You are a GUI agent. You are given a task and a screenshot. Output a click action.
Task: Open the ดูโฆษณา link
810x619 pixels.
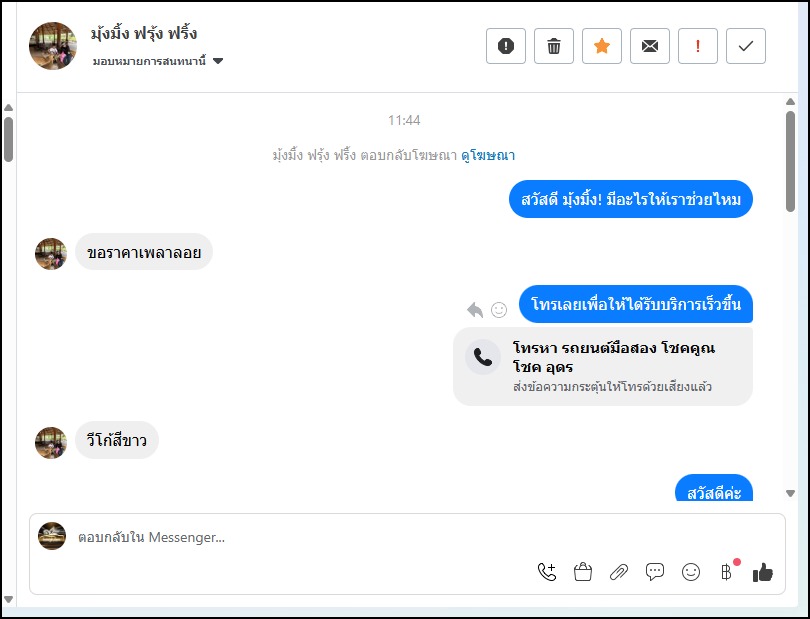coord(488,155)
